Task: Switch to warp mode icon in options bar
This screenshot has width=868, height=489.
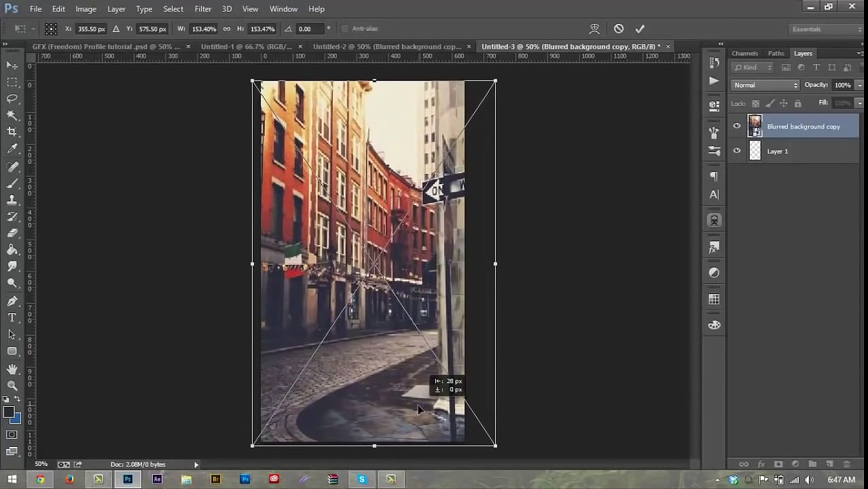Action: pos(594,29)
